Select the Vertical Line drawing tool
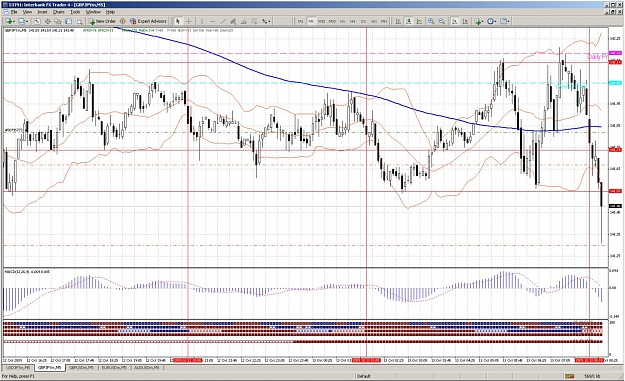625x381 pixels. 202,21
